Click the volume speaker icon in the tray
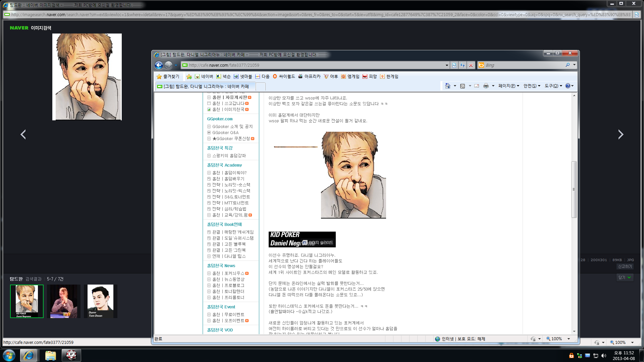The image size is (644, 362). coord(604,356)
